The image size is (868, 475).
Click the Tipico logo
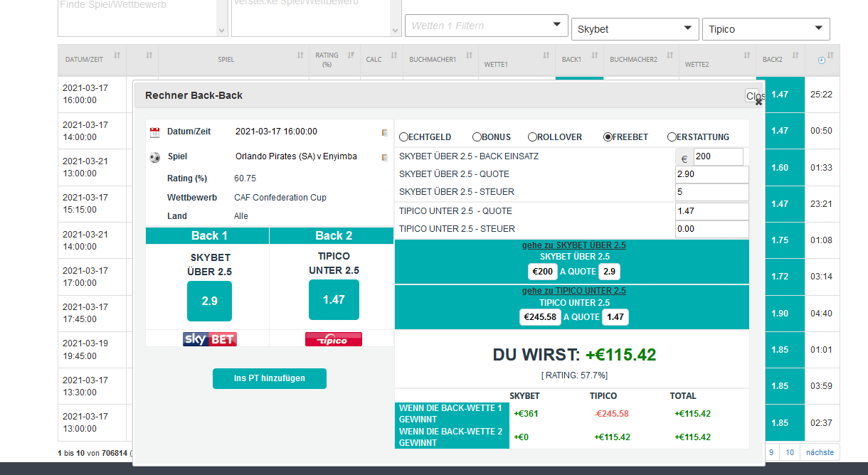[334, 339]
